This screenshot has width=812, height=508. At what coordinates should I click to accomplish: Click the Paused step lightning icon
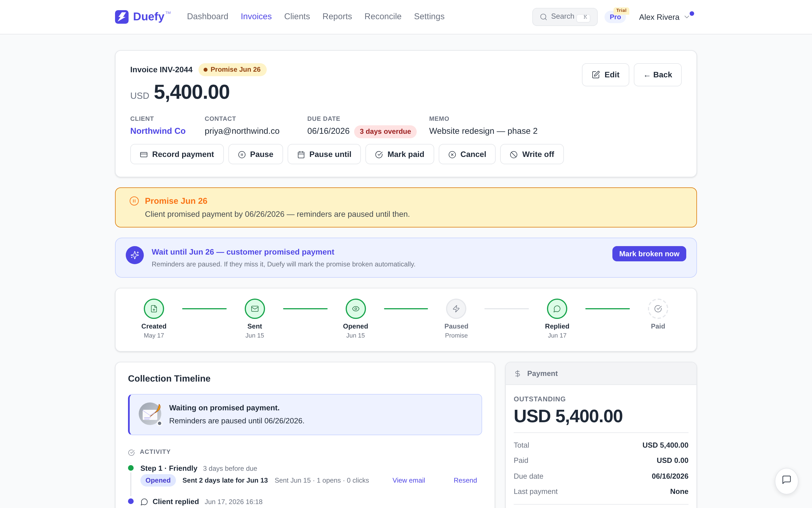pos(456,309)
